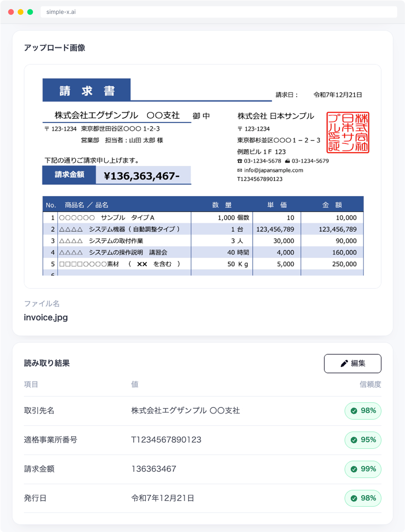
Task: Click the envelope icon before info@japansample.com
Action: click(x=240, y=170)
